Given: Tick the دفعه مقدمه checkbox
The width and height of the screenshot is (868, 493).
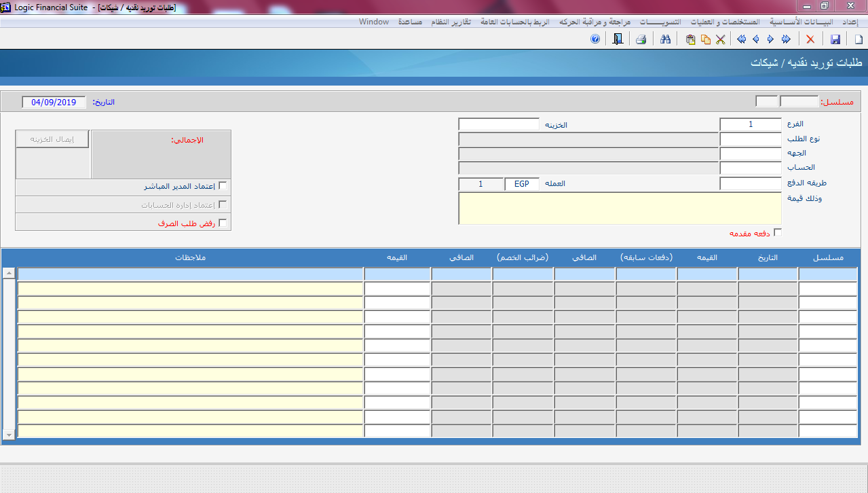Looking at the screenshot, I should (x=778, y=233).
